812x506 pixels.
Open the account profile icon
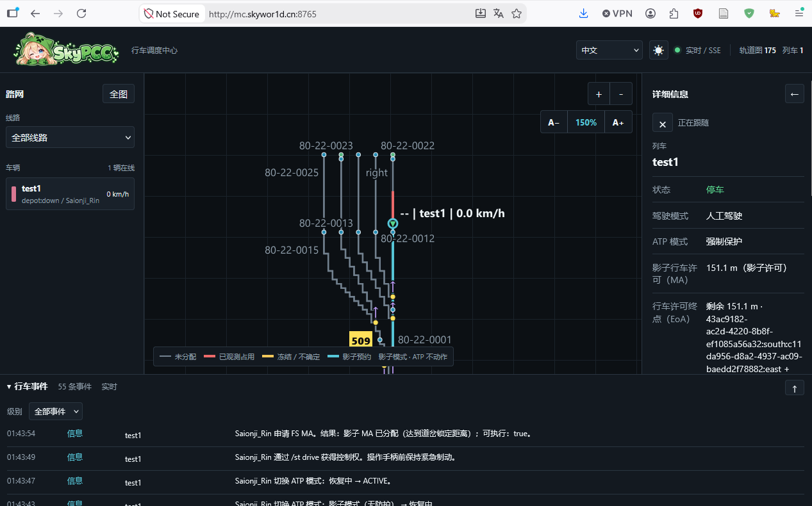(650, 13)
